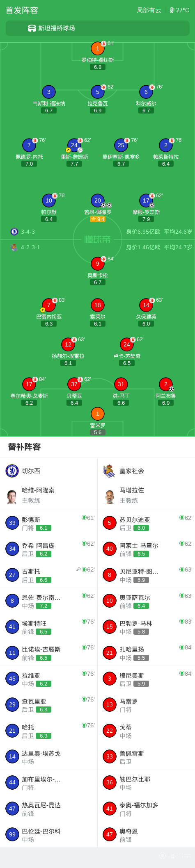Image resolution: width=195 pixels, height=868 pixels.
Task: Open goalkeeper 雷米罗 number 1 orange icon
Action: tap(98, 414)
